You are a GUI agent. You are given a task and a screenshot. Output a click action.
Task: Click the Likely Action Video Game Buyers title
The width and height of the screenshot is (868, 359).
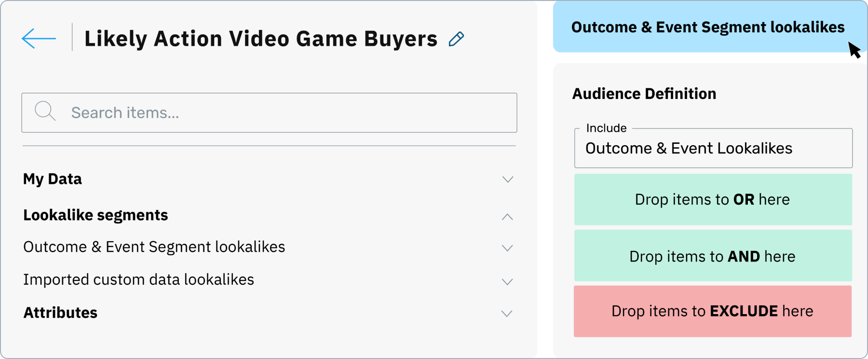(x=261, y=39)
